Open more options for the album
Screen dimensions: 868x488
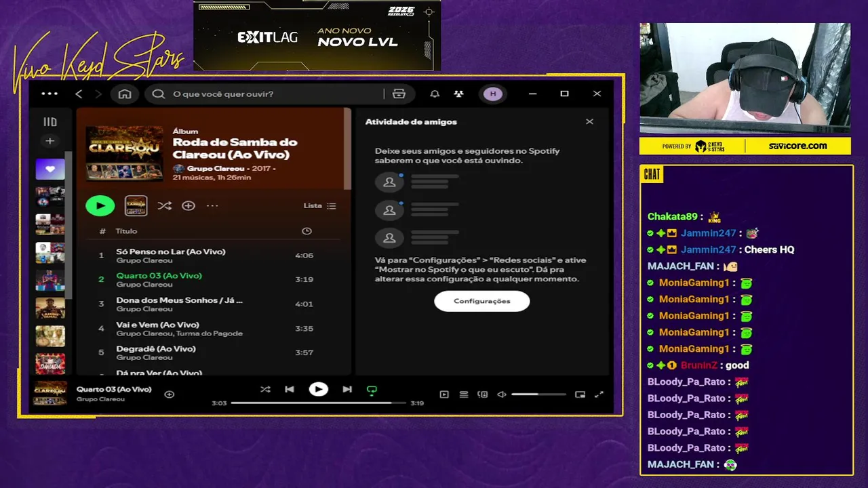point(212,205)
